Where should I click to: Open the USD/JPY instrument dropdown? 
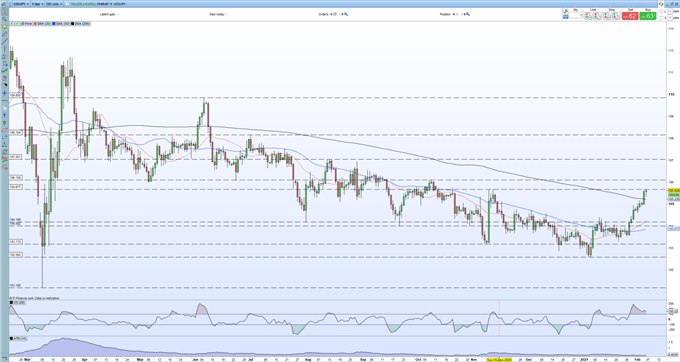pos(21,4)
